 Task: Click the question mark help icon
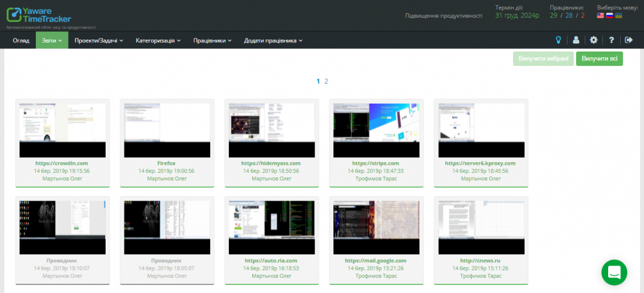pos(611,40)
